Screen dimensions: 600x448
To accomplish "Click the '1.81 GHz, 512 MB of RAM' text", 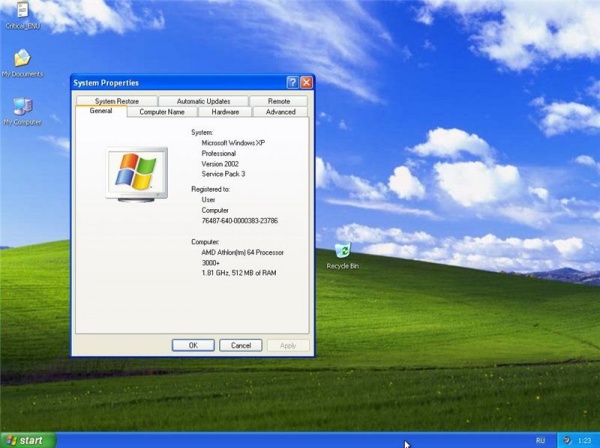I will (239, 273).
